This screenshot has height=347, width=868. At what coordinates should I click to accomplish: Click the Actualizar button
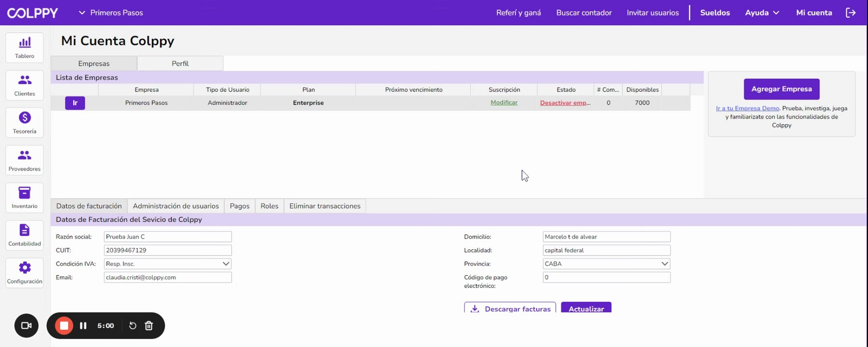[x=586, y=307]
